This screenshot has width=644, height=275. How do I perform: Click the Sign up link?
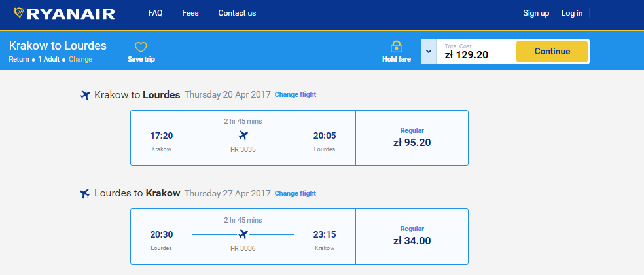536,13
